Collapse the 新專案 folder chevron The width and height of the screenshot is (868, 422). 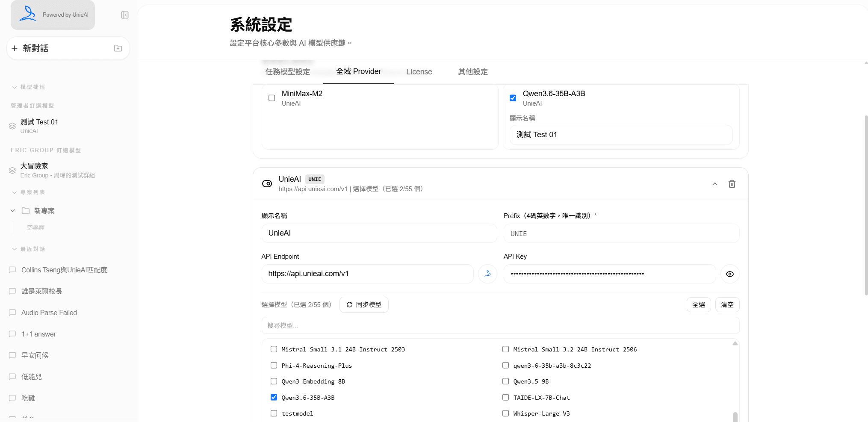[x=13, y=211]
